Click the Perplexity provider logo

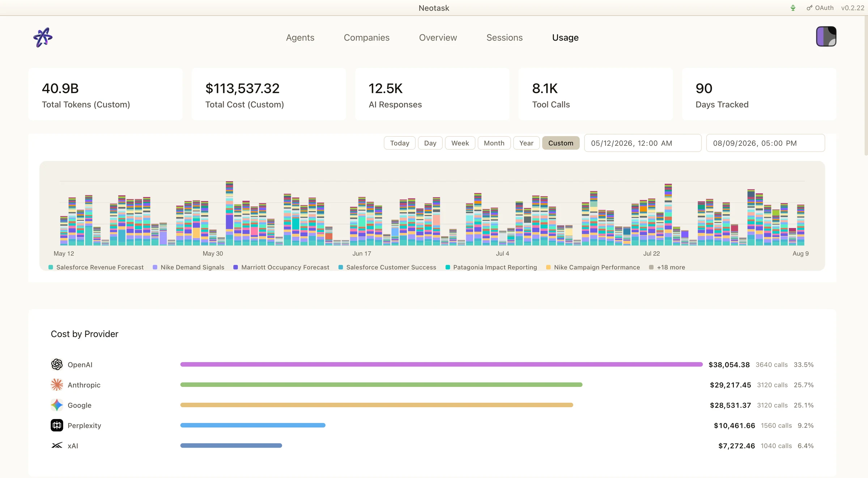coord(57,425)
